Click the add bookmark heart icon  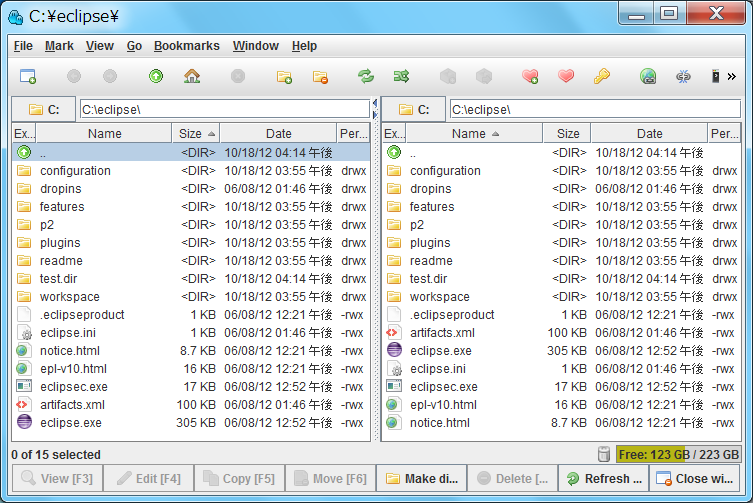[530, 76]
